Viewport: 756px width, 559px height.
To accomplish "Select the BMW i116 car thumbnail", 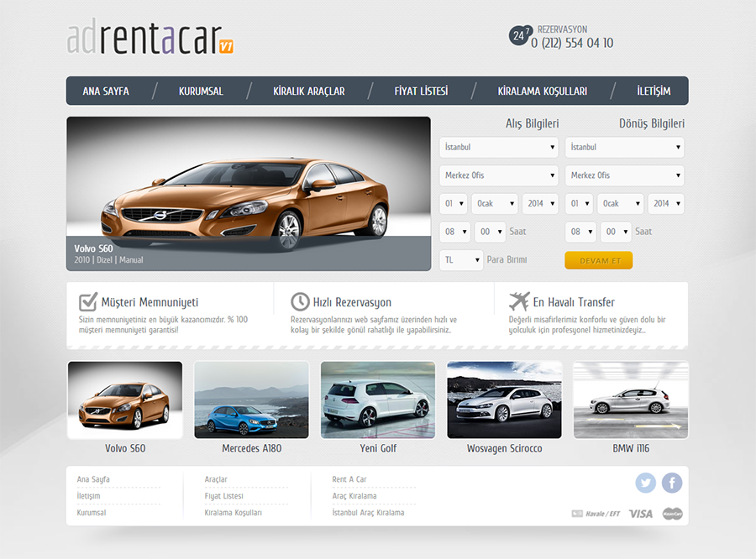I will point(631,400).
